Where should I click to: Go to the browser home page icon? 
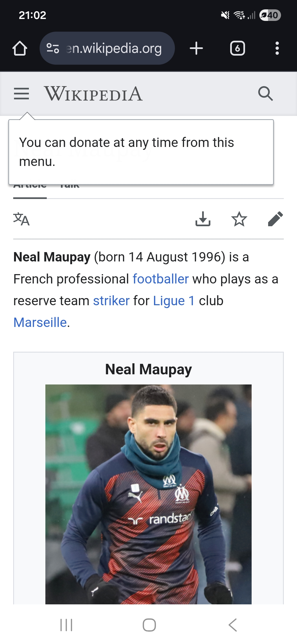tap(20, 48)
